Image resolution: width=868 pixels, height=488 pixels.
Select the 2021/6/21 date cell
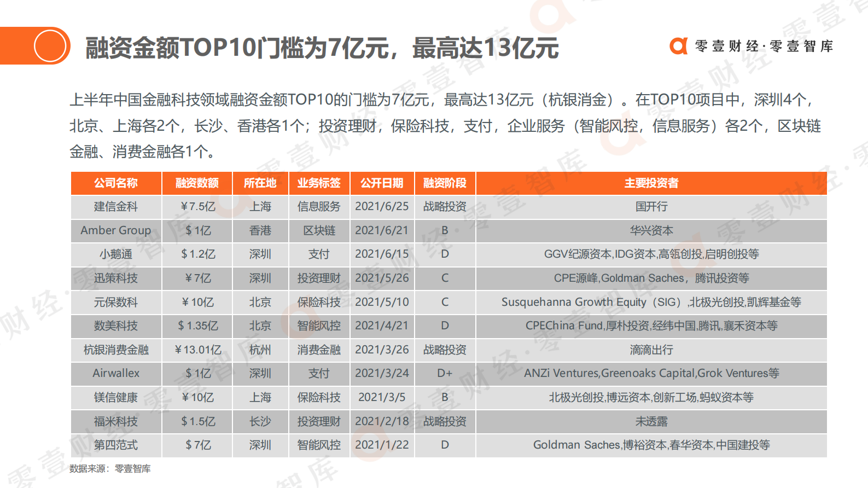click(x=382, y=230)
